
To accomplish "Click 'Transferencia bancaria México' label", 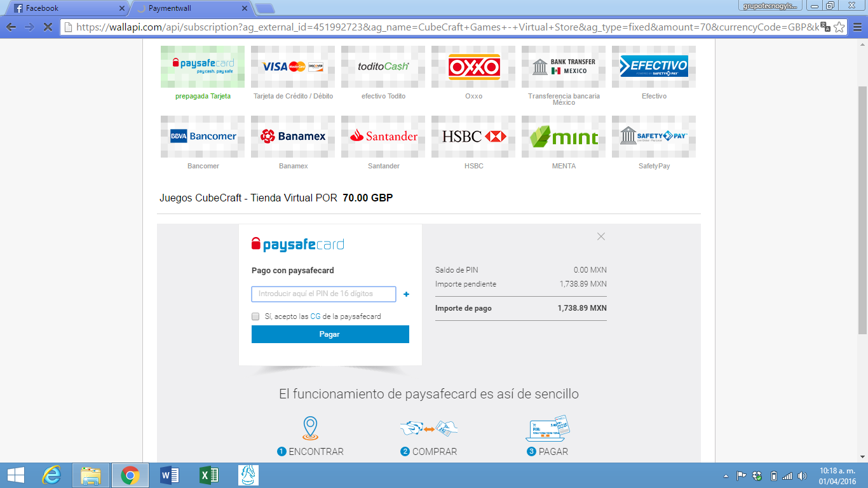I will point(564,99).
